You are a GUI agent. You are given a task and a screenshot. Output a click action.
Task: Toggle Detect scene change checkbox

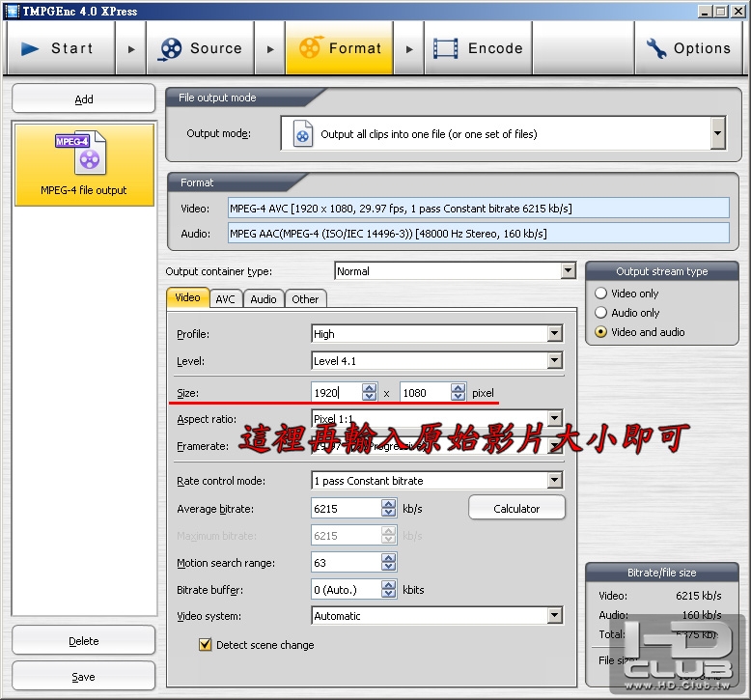(205, 644)
